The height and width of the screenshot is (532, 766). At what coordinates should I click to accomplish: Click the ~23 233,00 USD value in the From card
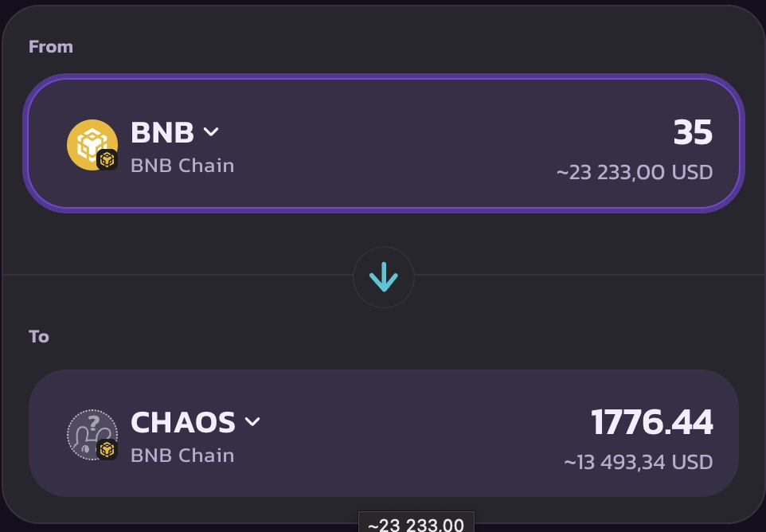click(635, 173)
